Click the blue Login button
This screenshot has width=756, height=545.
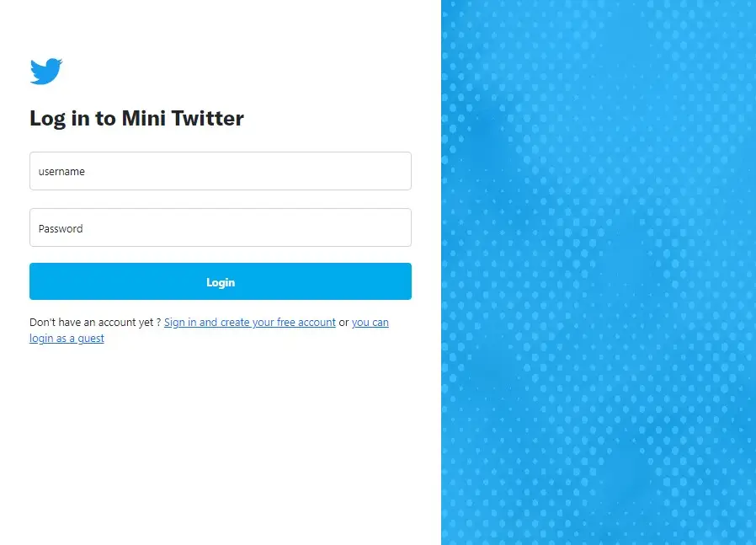[x=221, y=281]
